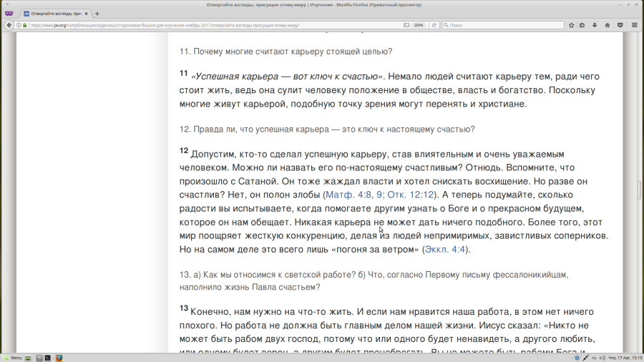Open the Linux Mint Menu button
The image size is (644, 362).
click(x=13, y=358)
